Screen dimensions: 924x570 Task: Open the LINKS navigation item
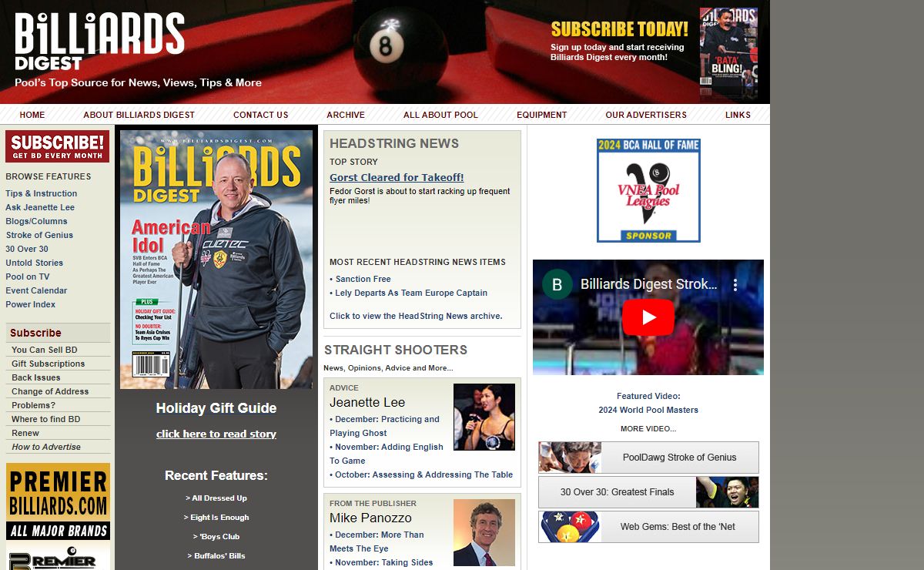738,115
